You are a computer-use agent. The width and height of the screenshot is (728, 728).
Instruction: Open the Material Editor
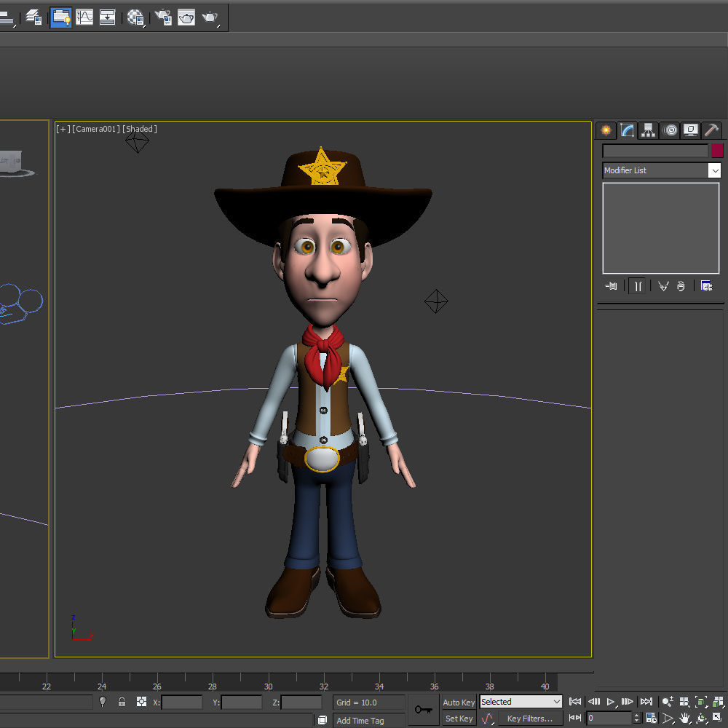click(x=135, y=17)
